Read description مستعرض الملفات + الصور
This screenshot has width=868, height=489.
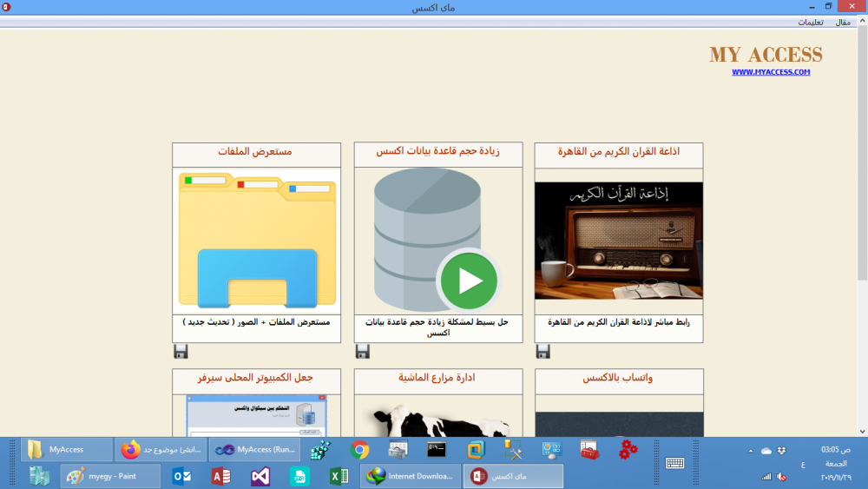pyautogui.click(x=256, y=321)
